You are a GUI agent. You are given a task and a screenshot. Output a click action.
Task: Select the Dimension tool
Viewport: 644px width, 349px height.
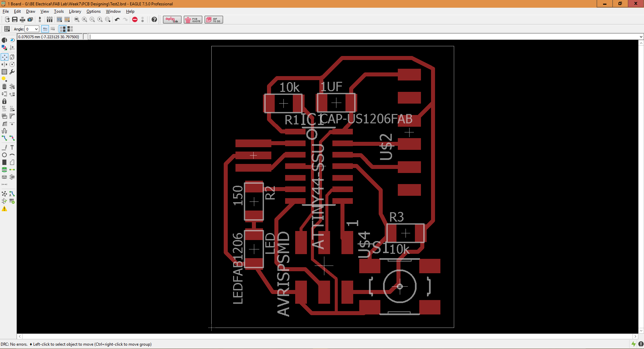(x=4, y=184)
